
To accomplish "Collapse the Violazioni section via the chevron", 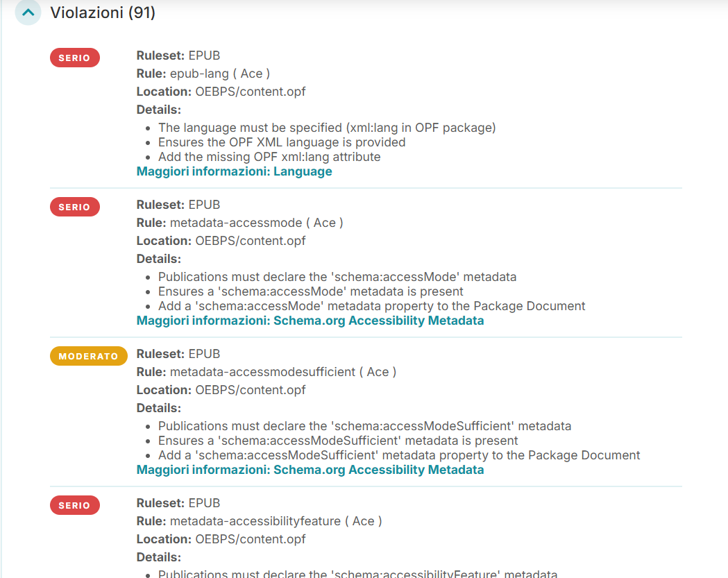I will pyautogui.click(x=28, y=12).
